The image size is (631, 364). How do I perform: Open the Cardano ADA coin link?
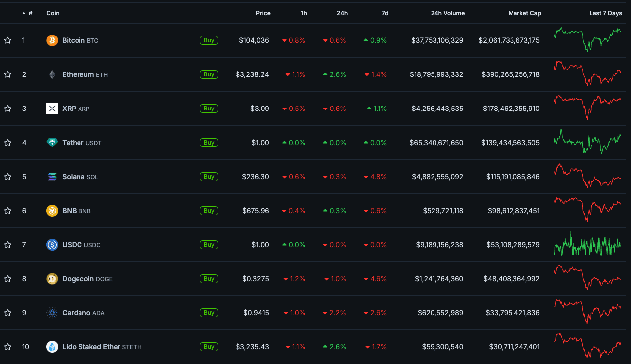83,313
